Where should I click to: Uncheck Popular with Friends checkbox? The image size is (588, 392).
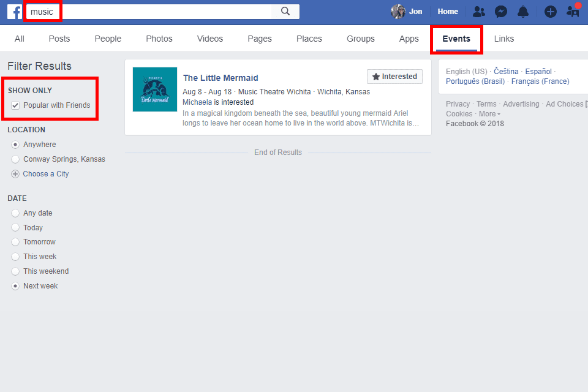[x=15, y=105]
